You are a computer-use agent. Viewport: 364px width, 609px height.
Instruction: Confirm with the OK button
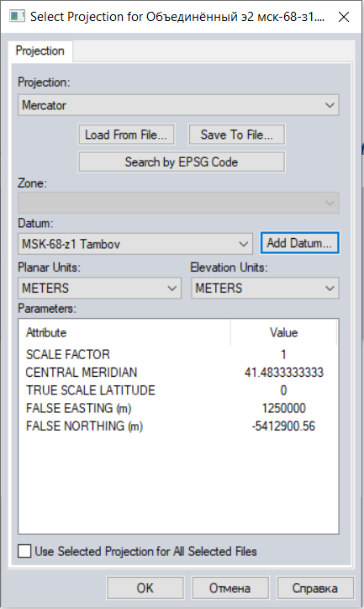tap(145, 588)
